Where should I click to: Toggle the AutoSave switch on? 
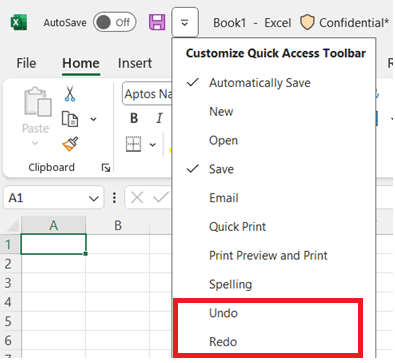114,22
